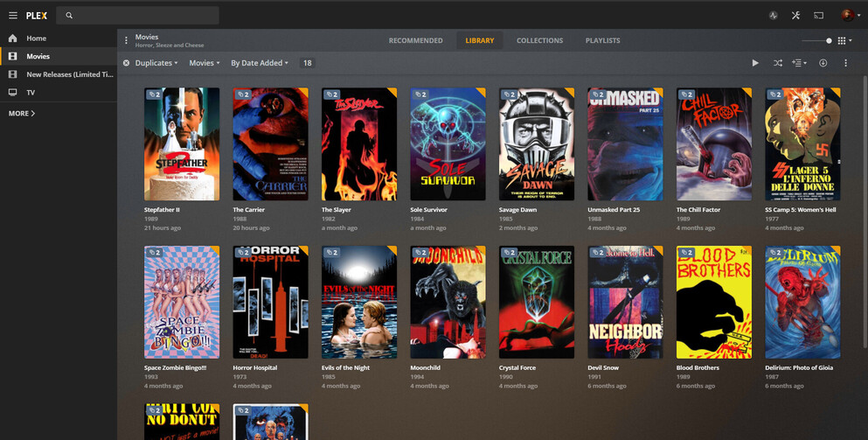The width and height of the screenshot is (868, 440).
Task: Clear the Duplicates filter
Action: pyautogui.click(x=126, y=63)
